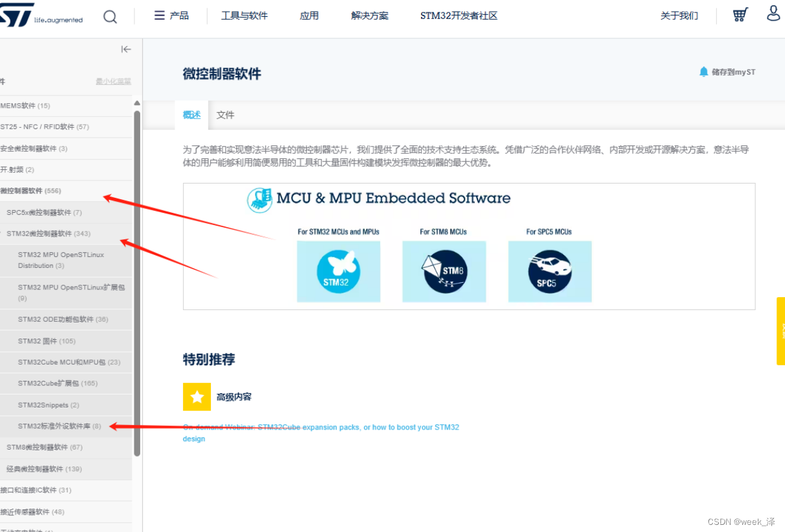
Task: Click the sidebar scrollbar up arrow
Action: [x=137, y=103]
